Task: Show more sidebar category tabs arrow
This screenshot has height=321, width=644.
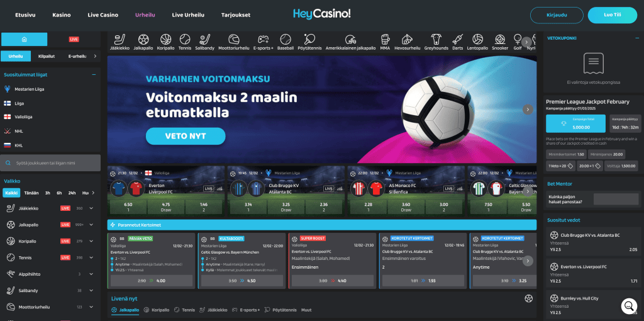Action: [x=96, y=56]
